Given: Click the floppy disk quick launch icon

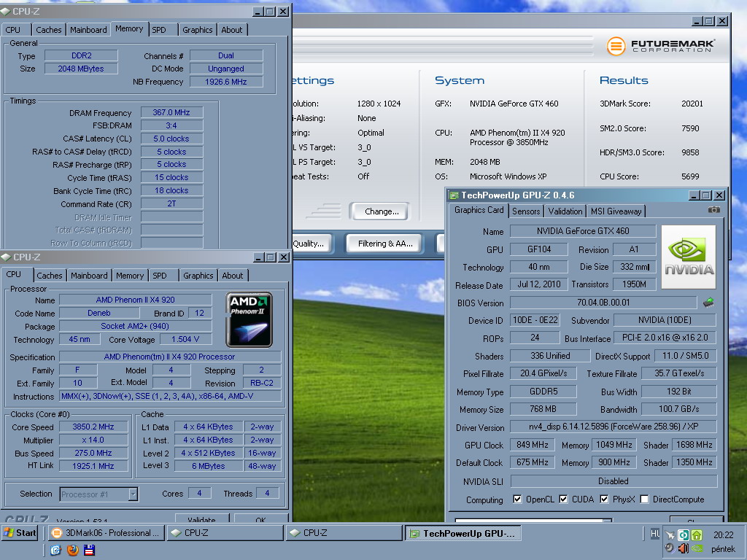Looking at the screenshot, I should click(x=89, y=551).
